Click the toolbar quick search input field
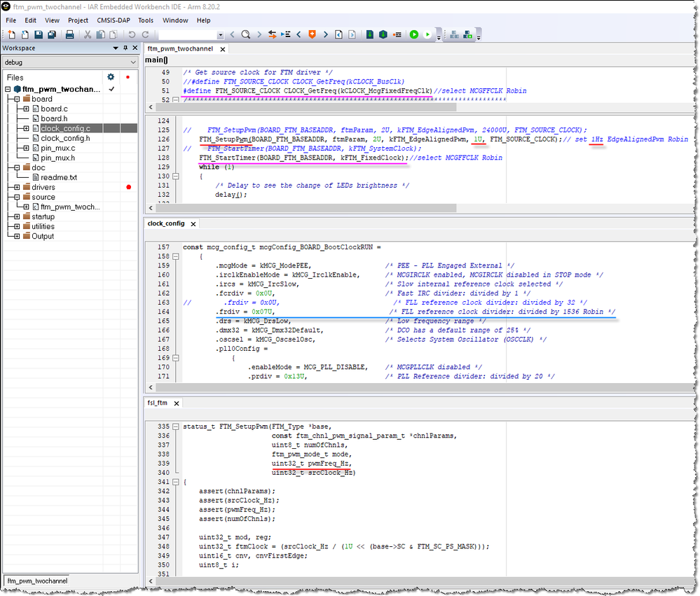 pyautogui.click(x=187, y=34)
